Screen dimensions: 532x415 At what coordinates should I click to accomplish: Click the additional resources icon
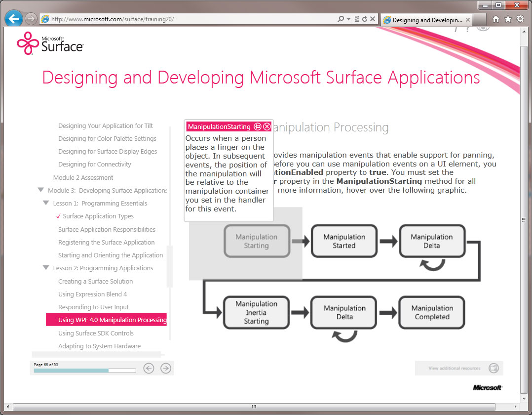[x=494, y=368]
